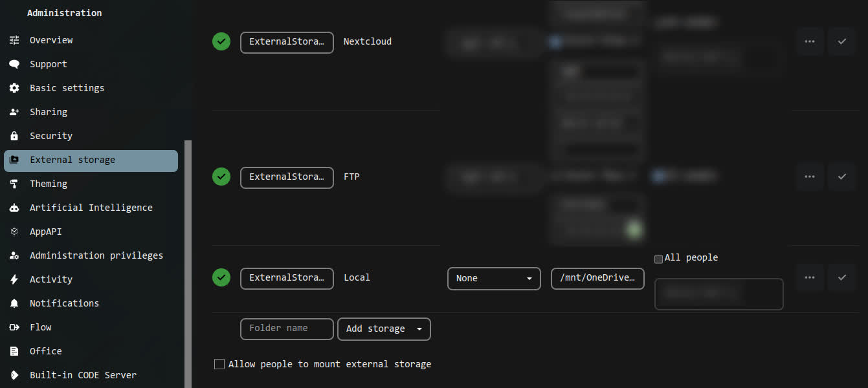The image size is (868, 388).
Task: Click into the Folder name input field
Action: coord(287,329)
